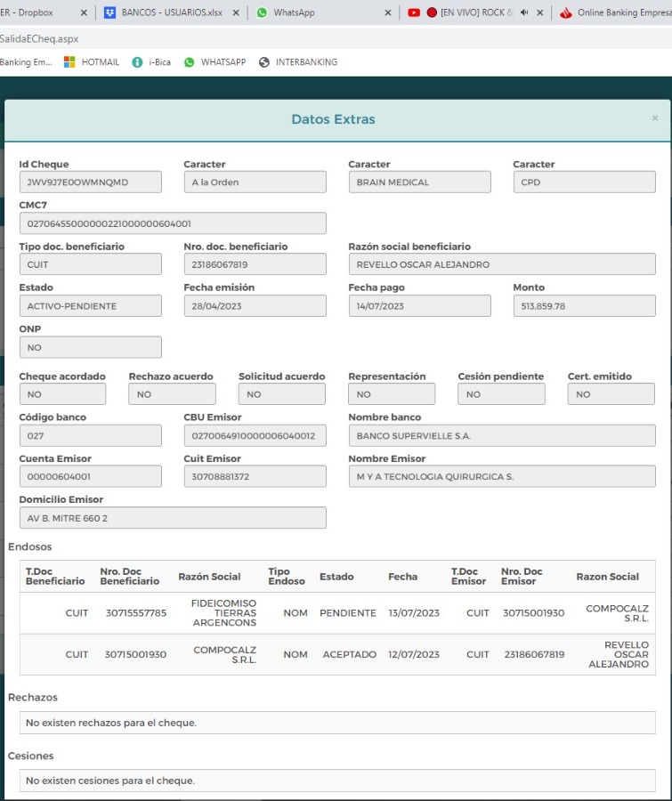Click the Datos Extras title
The height and width of the screenshot is (801, 672).
(x=333, y=119)
